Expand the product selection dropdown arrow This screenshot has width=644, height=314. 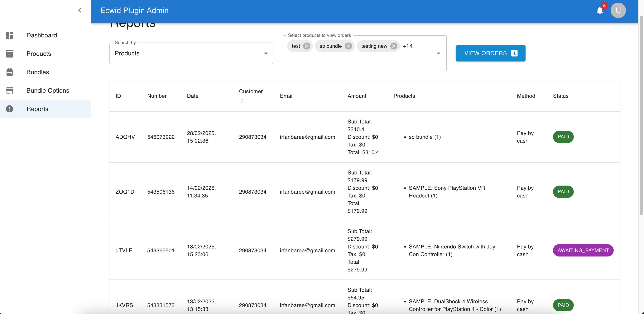point(438,53)
